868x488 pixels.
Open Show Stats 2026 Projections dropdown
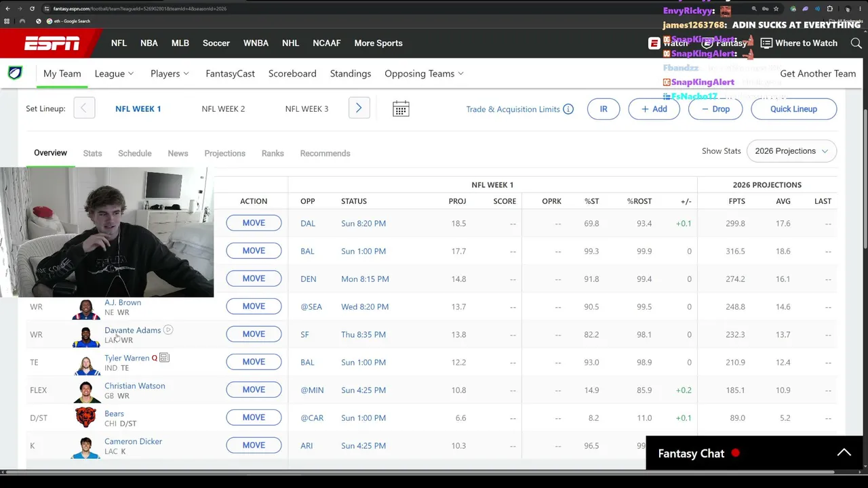[791, 151]
